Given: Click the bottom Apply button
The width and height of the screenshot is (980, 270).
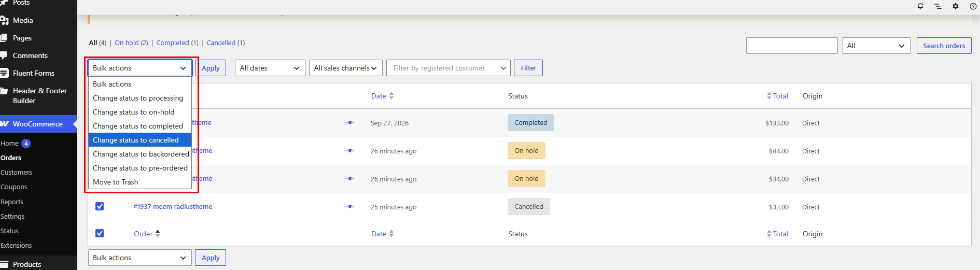Looking at the screenshot, I should coord(211,258).
